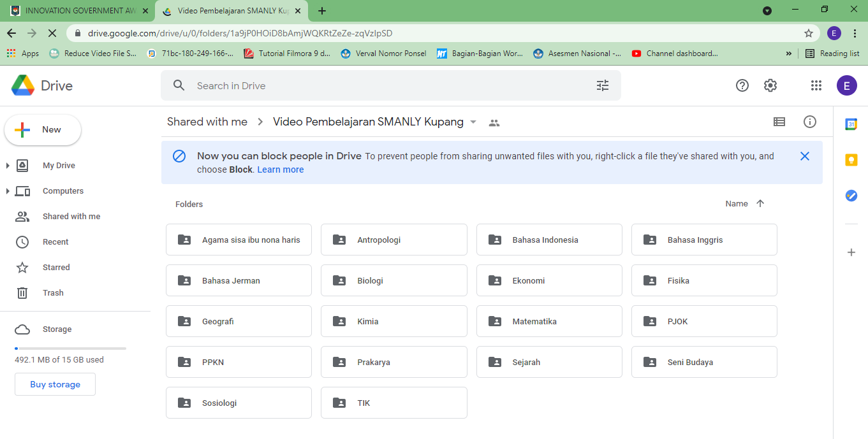
Task: Reverse sort direction arrow next to Name
Action: point(760,204)
